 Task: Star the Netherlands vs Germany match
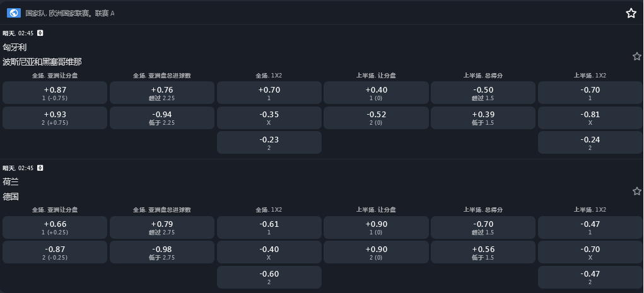pos(636,191)
